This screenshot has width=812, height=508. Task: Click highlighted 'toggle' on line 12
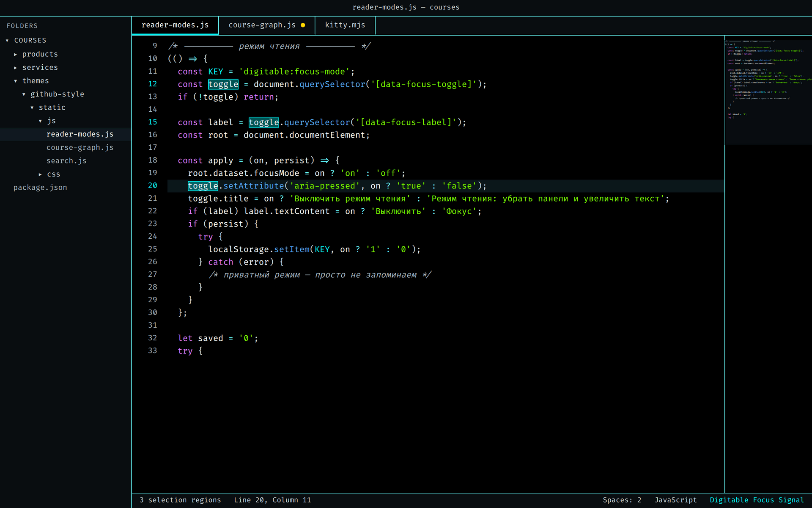click(223, 84)
